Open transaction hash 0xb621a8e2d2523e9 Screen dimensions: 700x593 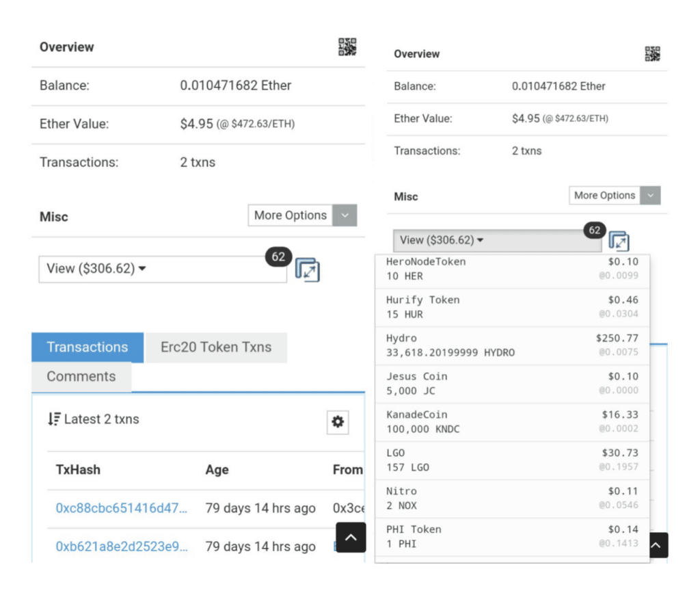pyautogui.click(x=121, y=546)
